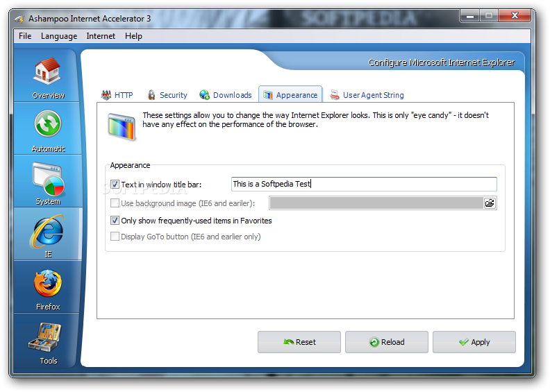Open the Language menu
This screenshot has height=392, width=550.
pyautogui.click(x=59, y=36)
